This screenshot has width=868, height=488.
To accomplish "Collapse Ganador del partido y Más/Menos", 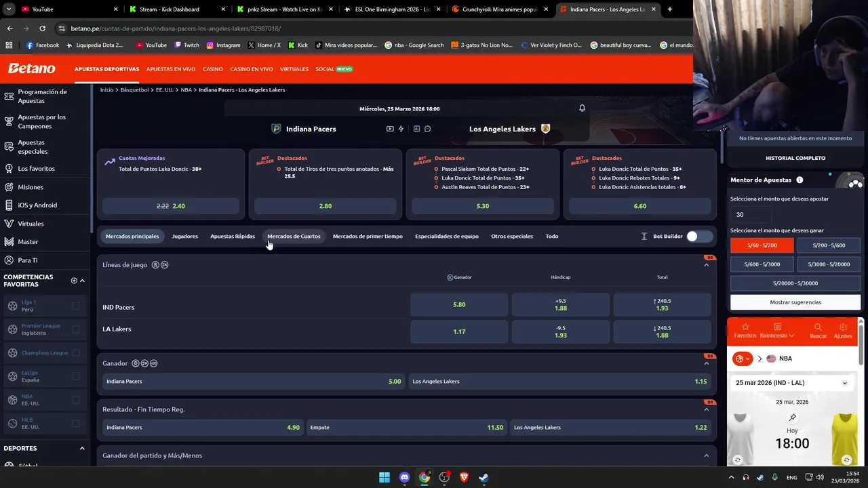I will tap(706, 455).
